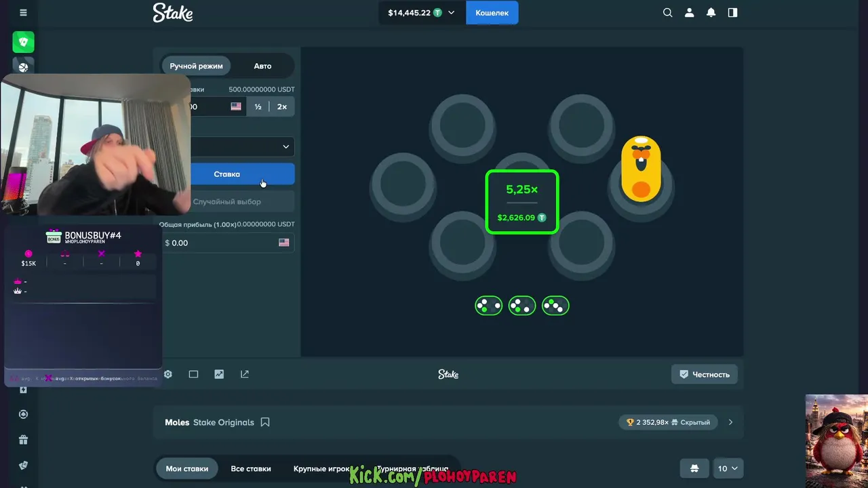Toggle theatre mode rectangle icon

coord(193,374)
